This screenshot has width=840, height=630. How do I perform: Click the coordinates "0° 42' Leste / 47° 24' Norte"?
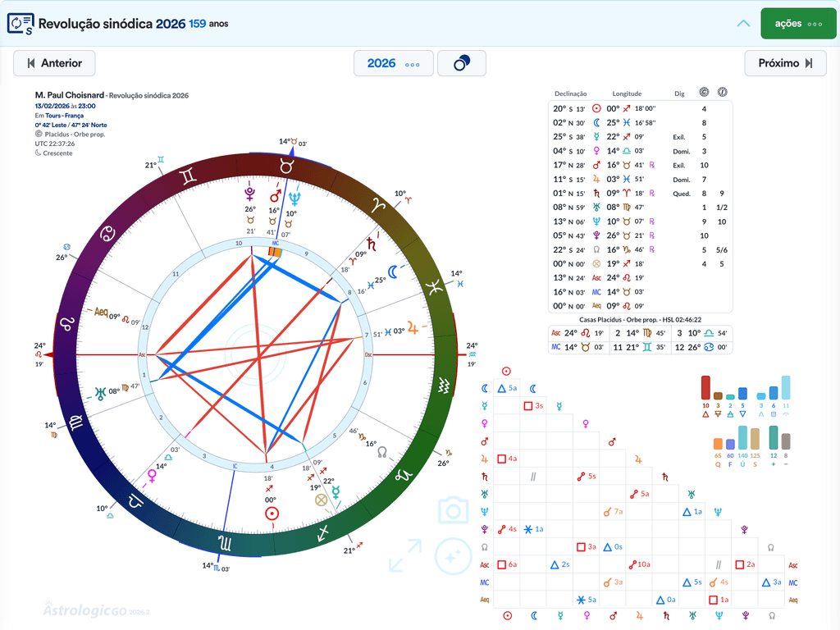click(x=71, y=125)
